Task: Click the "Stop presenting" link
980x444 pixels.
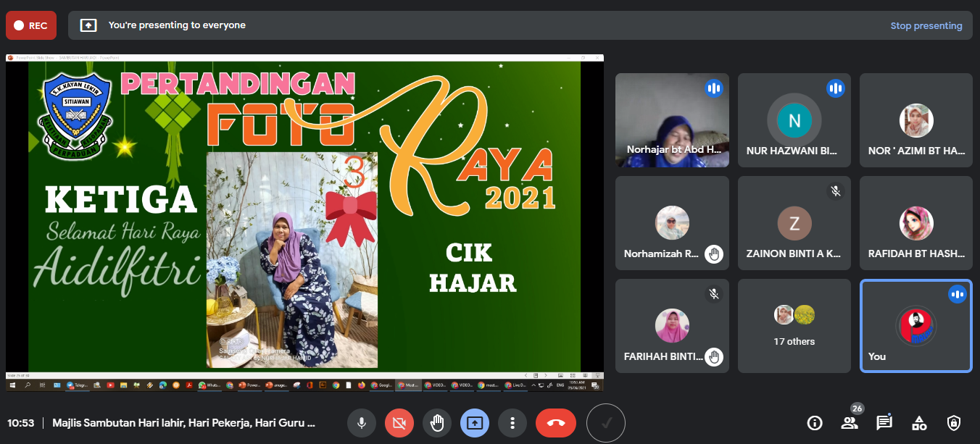Action: point(927,25)
